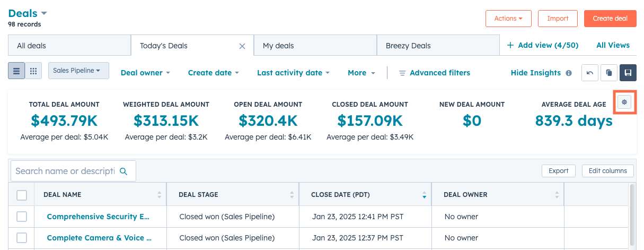Screen dimensions: 644x250
Task: Click the Hide Insights info icon
Action: (x=569, y=73)
